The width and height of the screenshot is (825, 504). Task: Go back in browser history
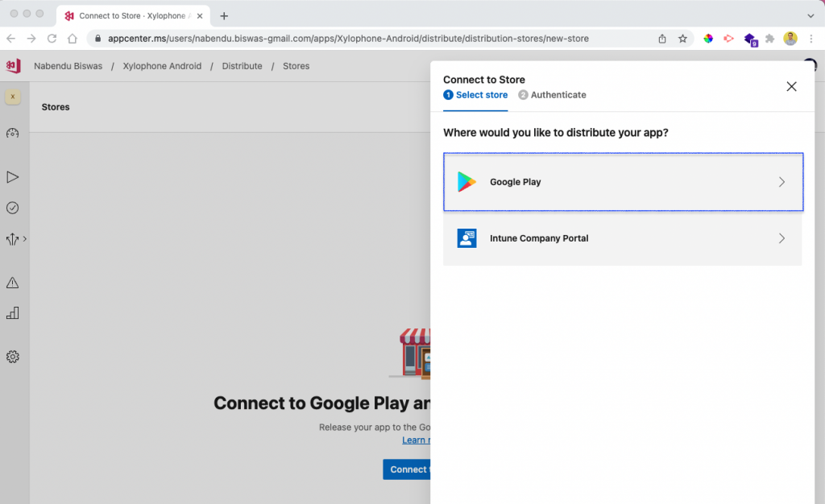[11, 39]
